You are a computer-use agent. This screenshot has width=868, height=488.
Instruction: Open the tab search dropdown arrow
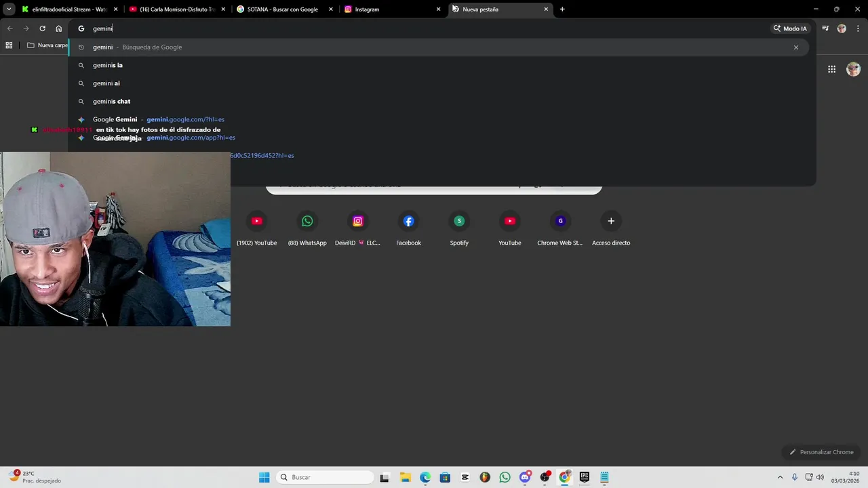click(9, 9)
